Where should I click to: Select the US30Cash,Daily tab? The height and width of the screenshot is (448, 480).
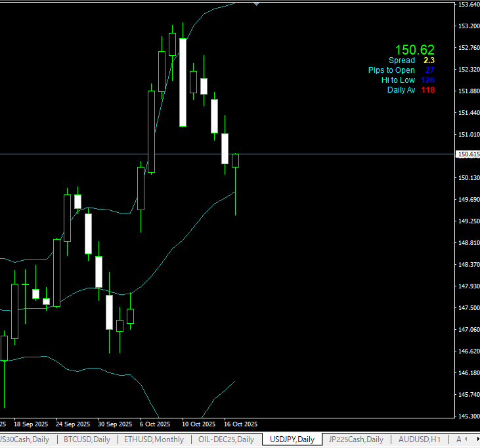pos(25,439)
